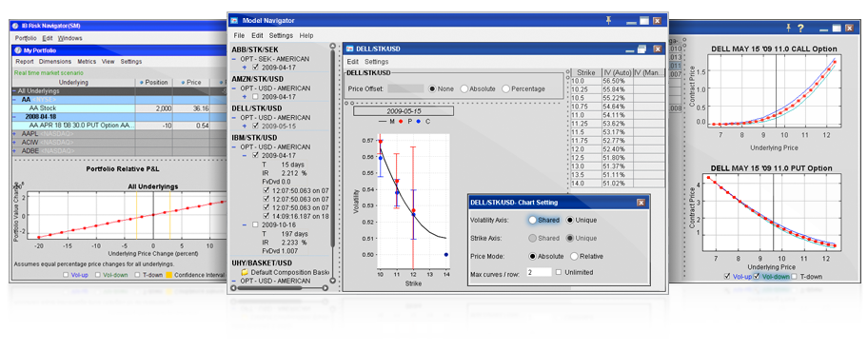
Task: Select the Percentage price offset option
Action: click(506, 88)
